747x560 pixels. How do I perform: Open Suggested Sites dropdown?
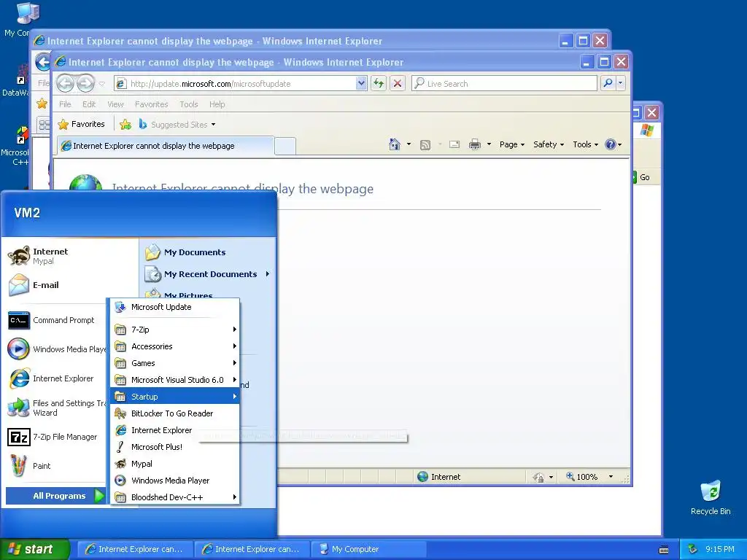213,125
